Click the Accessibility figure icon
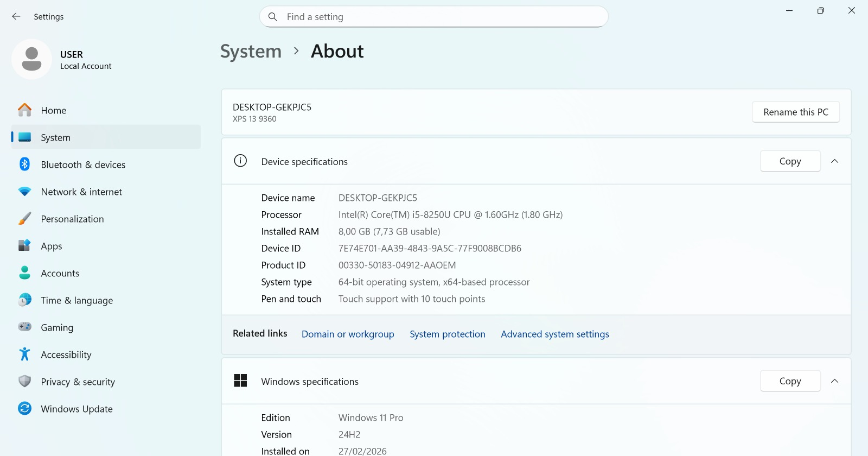 pyautogui.click(x=24, y=354)
